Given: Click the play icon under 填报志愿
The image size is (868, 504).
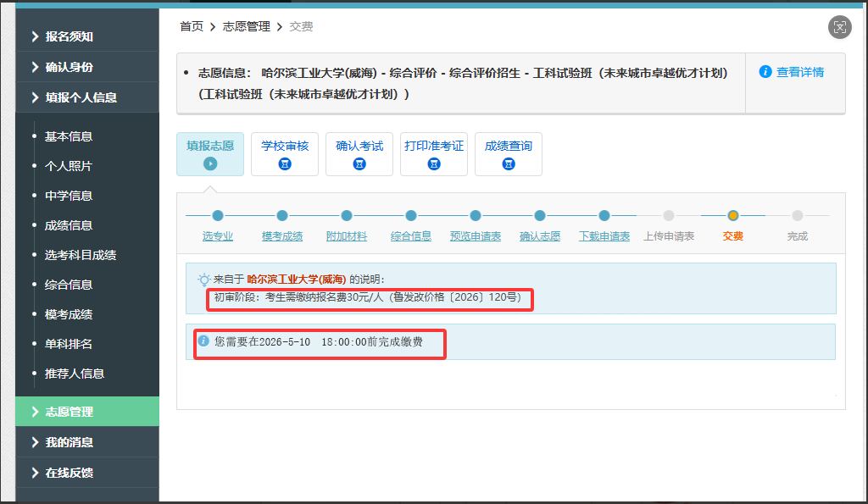Looking at the screenshot, I should [210, 163].
